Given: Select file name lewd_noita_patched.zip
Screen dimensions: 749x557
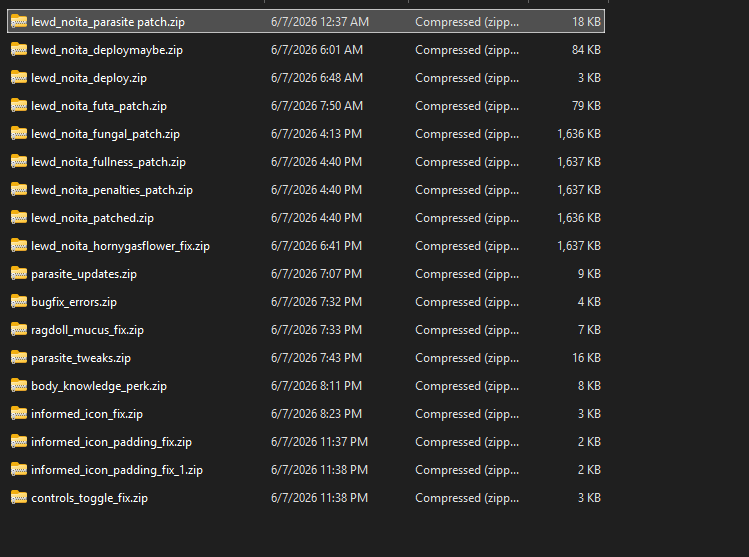Looking at the screenshot, I should coord(93,218).
